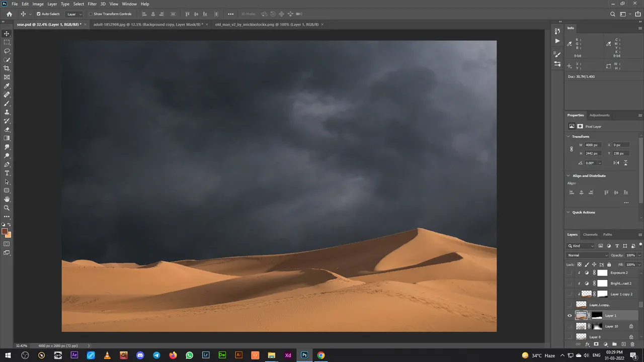This screenshot has height=362, width=644.
Task: Select the Eyedropper tool in the toolbox
Action: coord(7,86)
